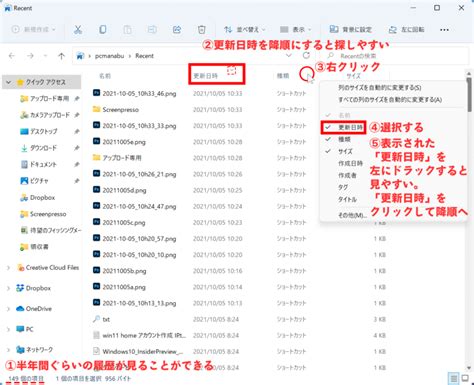Select file 20211005e.png
This screenshot has width=474, height=385.
124,142
